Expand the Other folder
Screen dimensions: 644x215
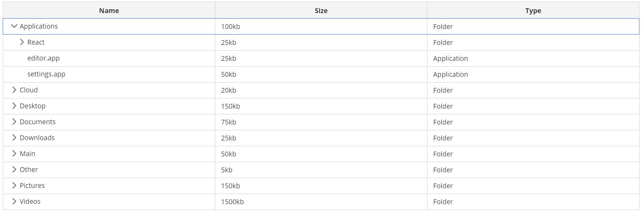coord(14,169)
